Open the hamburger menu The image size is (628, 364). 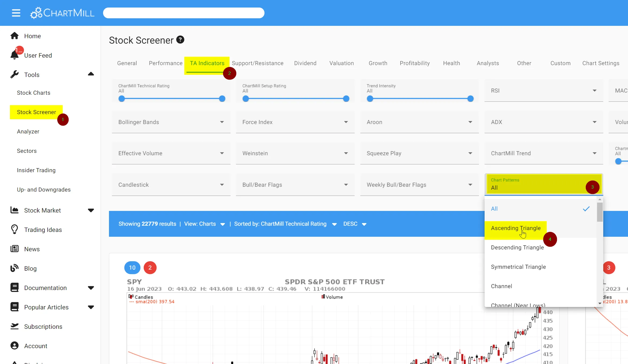tap(16, 13)
